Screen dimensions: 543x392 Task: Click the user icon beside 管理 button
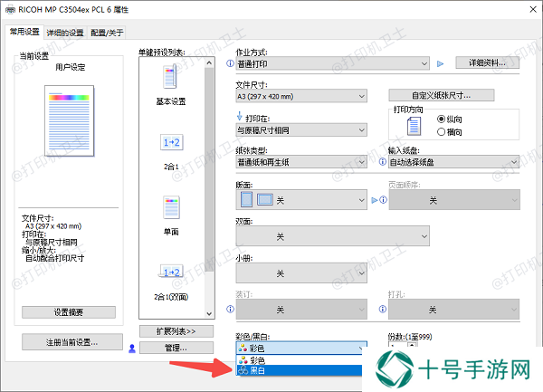pyautogui.click(x=132, y=349)
